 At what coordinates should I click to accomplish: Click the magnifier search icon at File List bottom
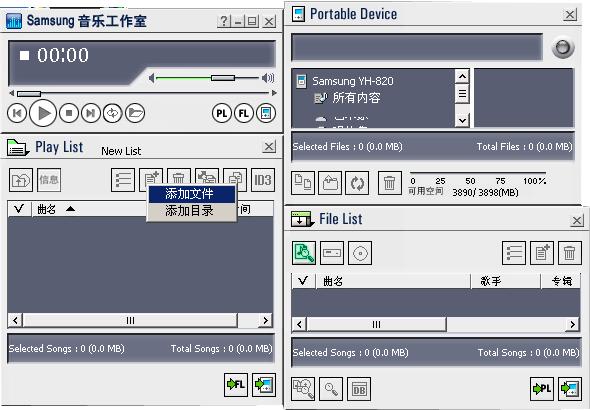[331, 389]
